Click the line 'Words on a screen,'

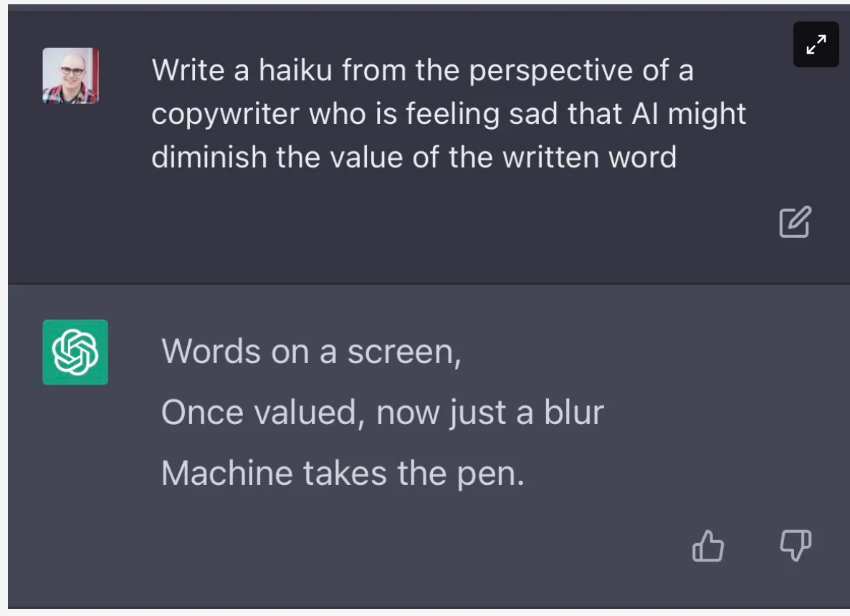311,352
